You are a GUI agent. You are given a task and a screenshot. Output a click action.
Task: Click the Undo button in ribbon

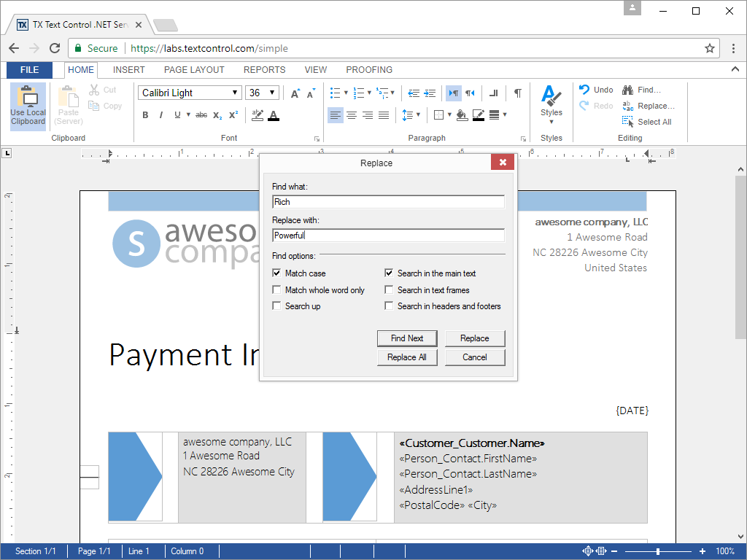(596, 90)
